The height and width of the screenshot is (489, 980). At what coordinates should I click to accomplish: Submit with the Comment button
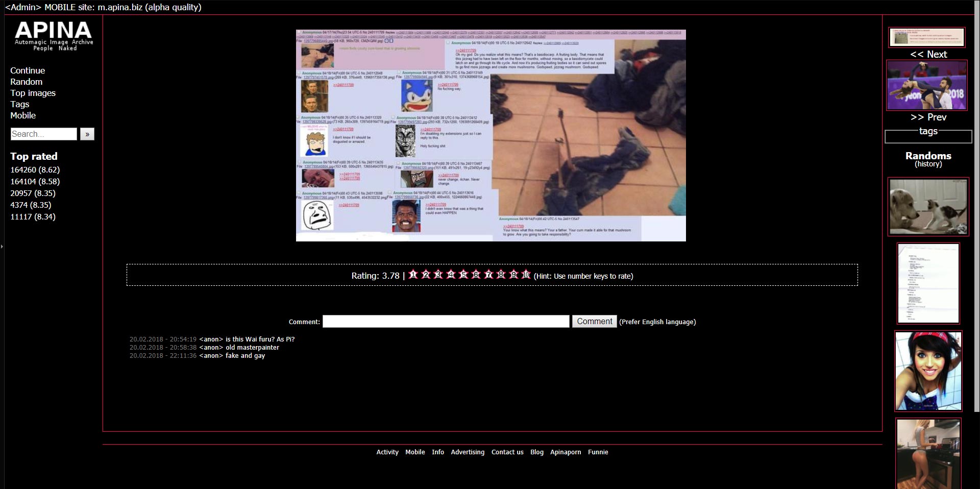point(594,321)
